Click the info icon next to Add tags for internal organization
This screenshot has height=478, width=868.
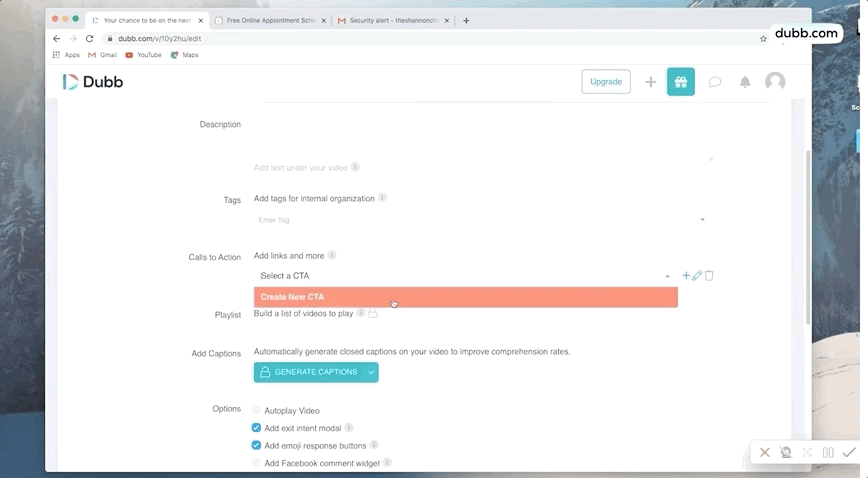[x=382, y=198]
